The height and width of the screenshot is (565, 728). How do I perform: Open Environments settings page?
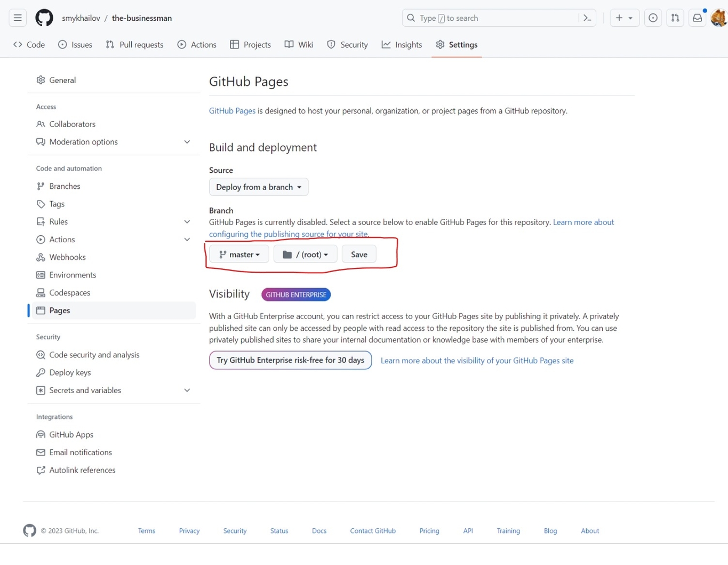114,275
